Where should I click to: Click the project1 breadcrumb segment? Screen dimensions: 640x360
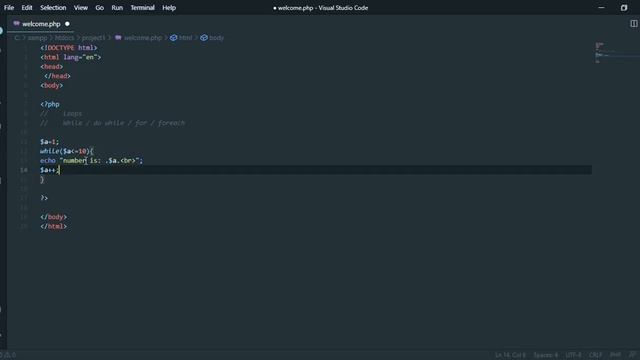(x=93, y=38)
